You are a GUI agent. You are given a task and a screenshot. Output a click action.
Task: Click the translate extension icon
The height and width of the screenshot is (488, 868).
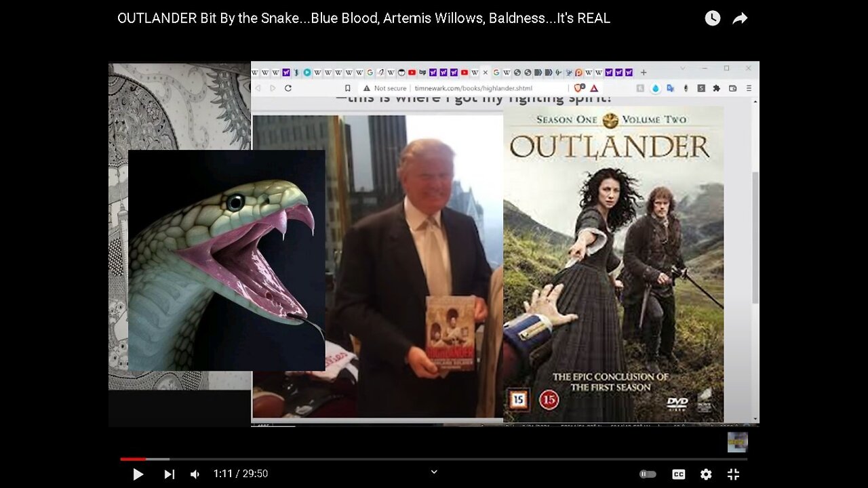(670, 88)
